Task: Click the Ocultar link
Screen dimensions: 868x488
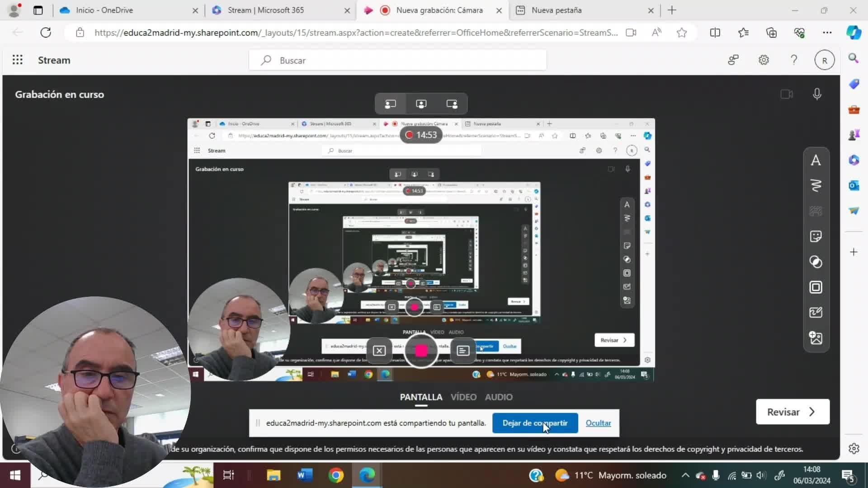Action: 598,423
